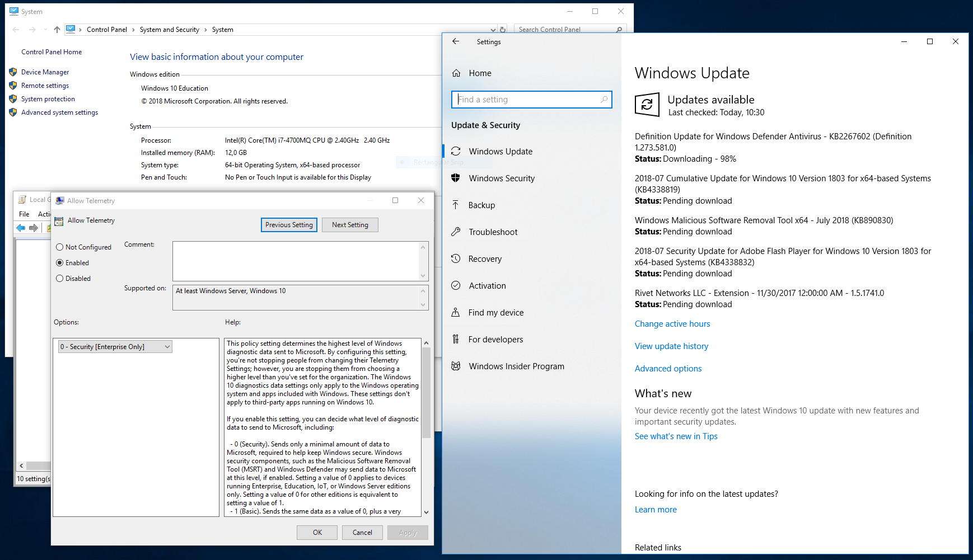Open Windows Security in Settings sidebar
The width and height of the screenshot is (973, 560).
point(532,178)
